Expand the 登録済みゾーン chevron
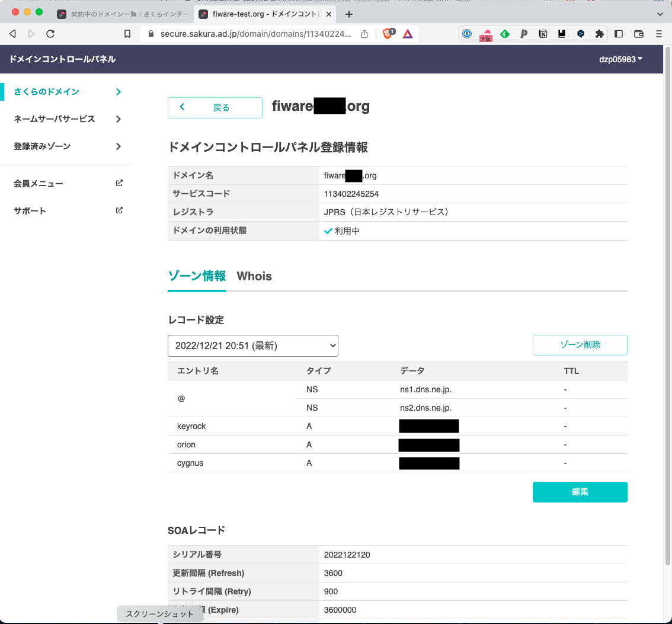Screen dimensions: 672x624 (x=119, y=146)
